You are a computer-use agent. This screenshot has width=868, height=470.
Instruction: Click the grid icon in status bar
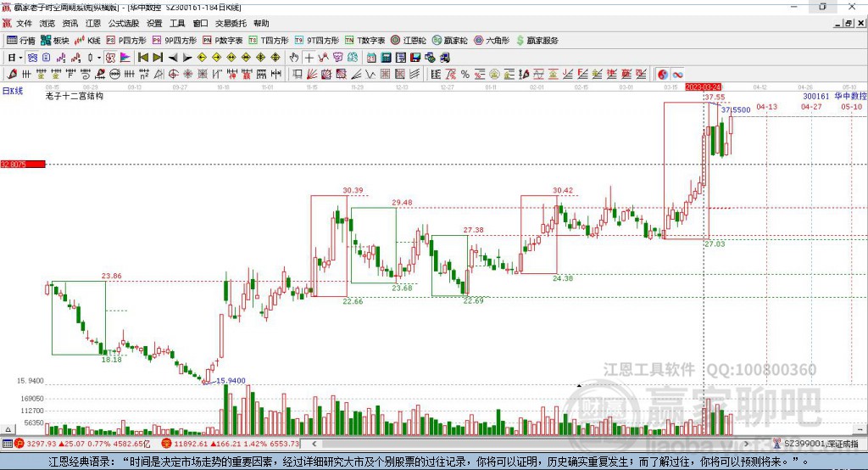pyautogui.click(x=7, y=444)
